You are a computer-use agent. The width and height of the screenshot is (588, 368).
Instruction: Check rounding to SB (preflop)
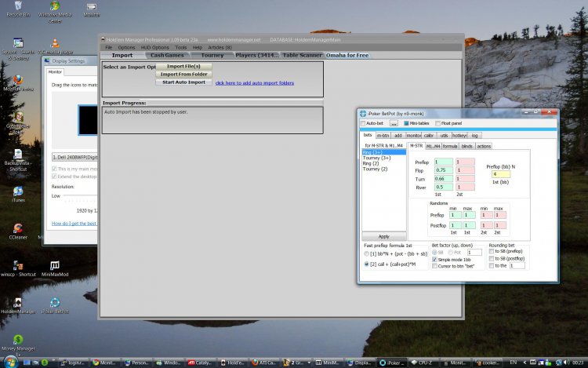click(492, 251)
